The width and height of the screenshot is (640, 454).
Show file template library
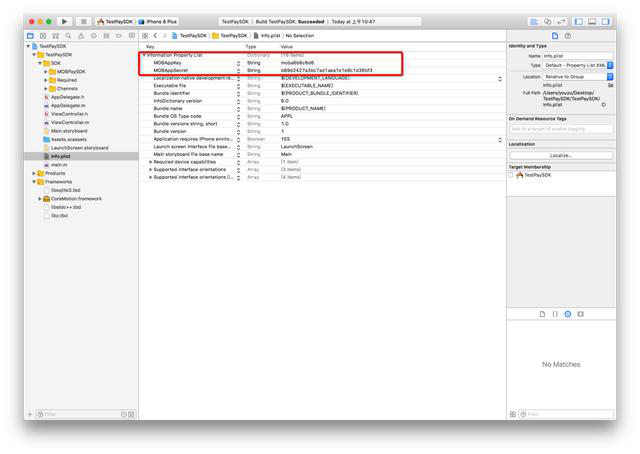(x=542, y=314)
